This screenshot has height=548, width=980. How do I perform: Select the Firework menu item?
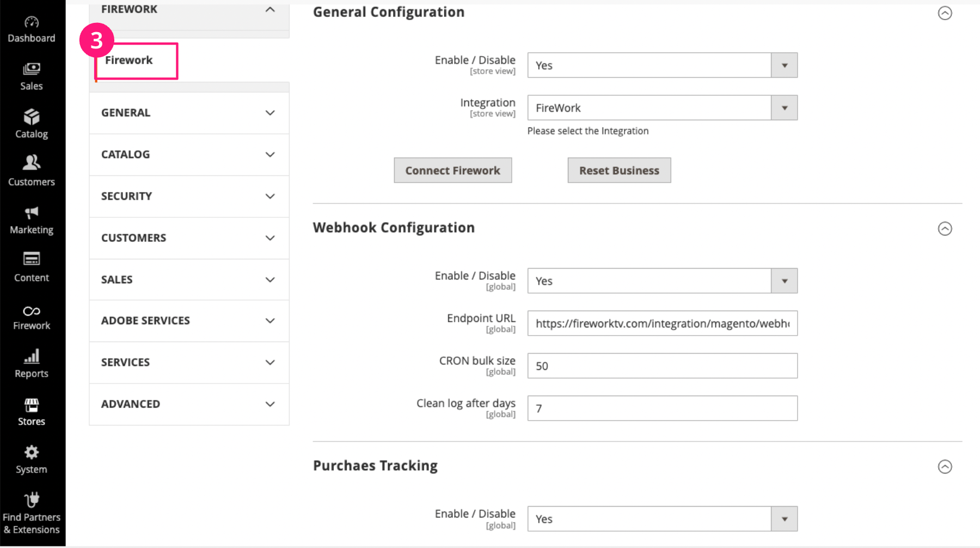pyautogui.click(x=129, y=60)
